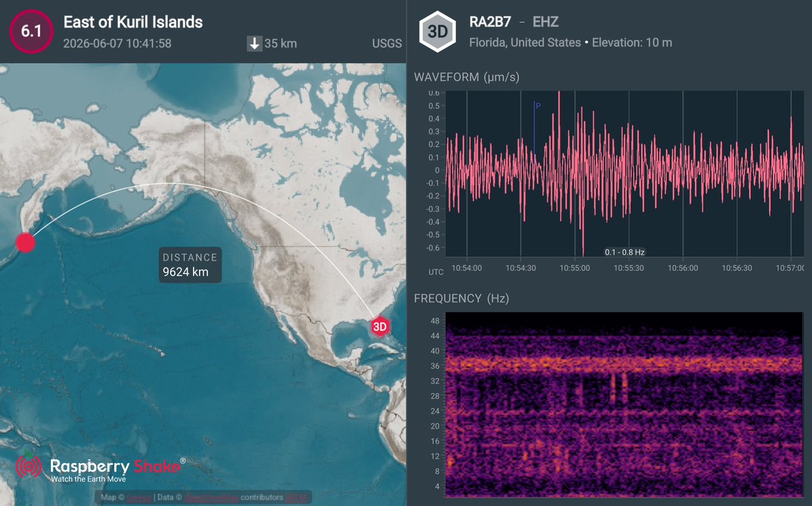The height and width of the screenshot is (506, 812).
Task: Click the 3D station hexagon in the header
Action: (x=437, y=32)
